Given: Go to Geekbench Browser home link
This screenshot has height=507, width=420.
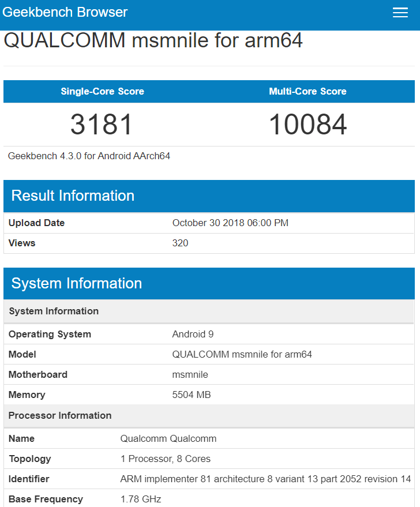Looking at the screenshot, I should [65, 12].
